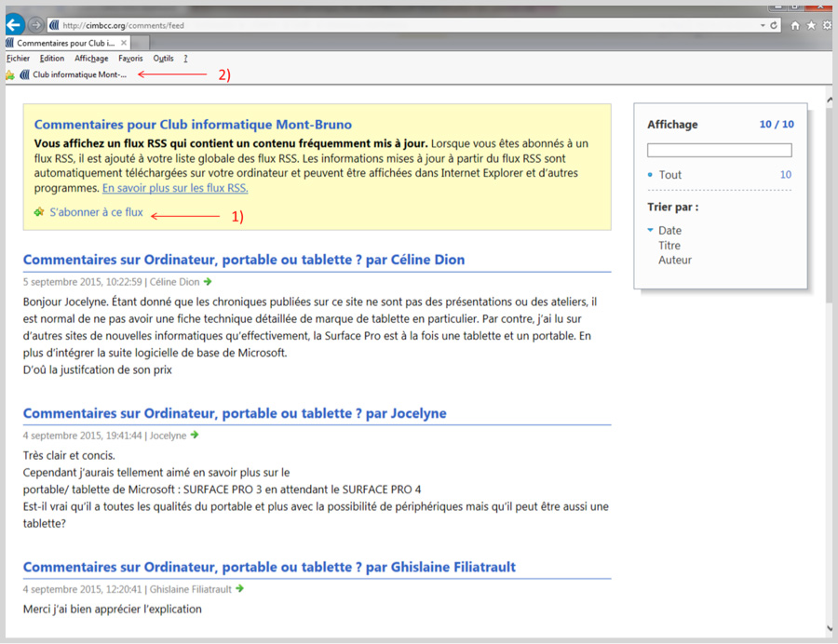Close the Commentaires pour Club tab
Screen dimensions: 838x644
click(x=124, y=43)
